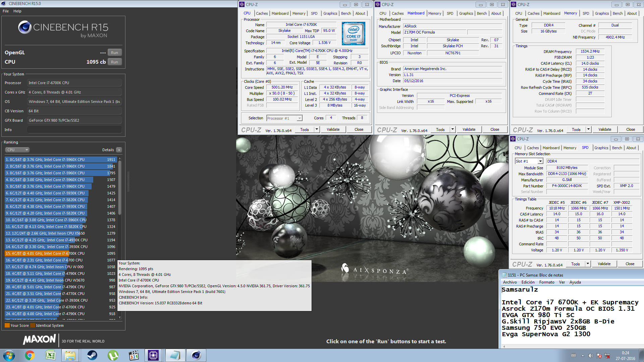Run the CPU benchmark
The width and height of the screenshot is (644, 362).
pos(114,62)
